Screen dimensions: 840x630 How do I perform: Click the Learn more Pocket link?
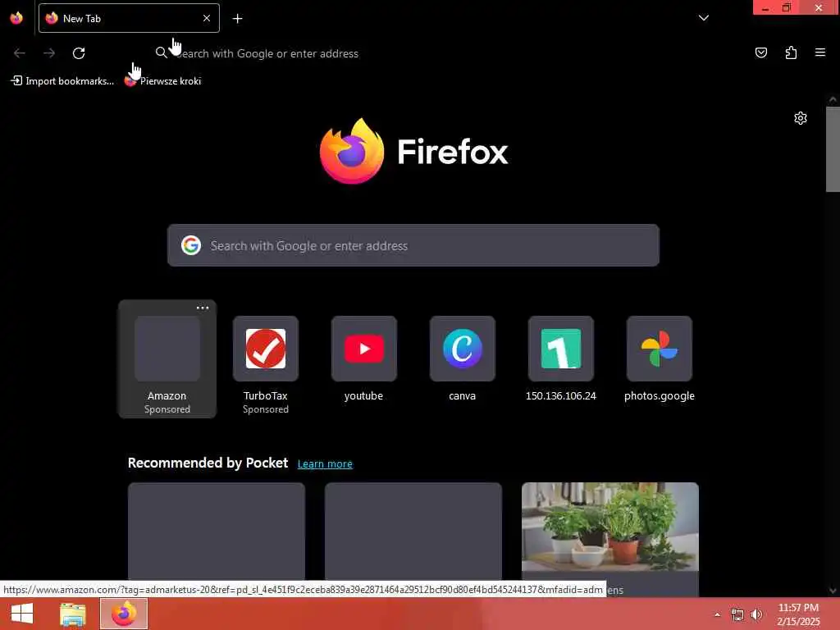pos(325,464)
